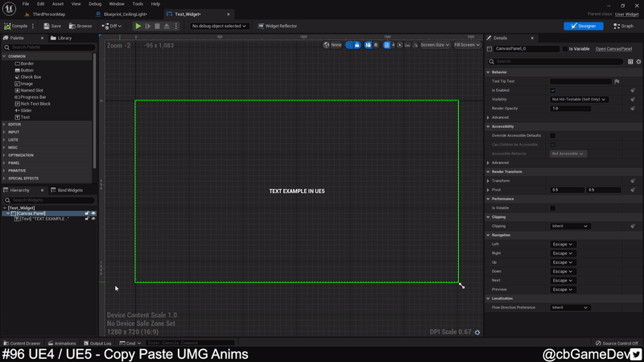This screenshot has height=362, width=644.
Task: Toggle the Is Volatile checkbox
Action: coord(553,208)
